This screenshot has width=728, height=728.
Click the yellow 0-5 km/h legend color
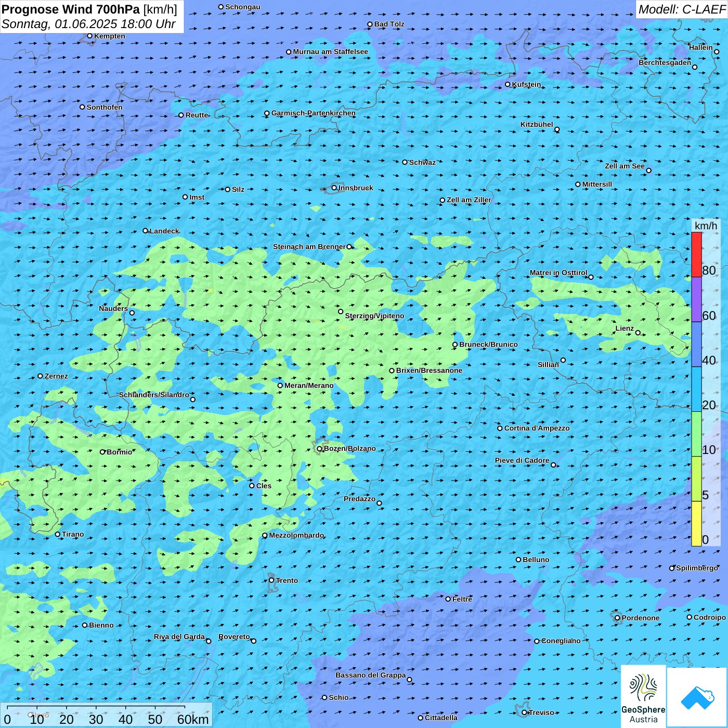tap(696, 524)
